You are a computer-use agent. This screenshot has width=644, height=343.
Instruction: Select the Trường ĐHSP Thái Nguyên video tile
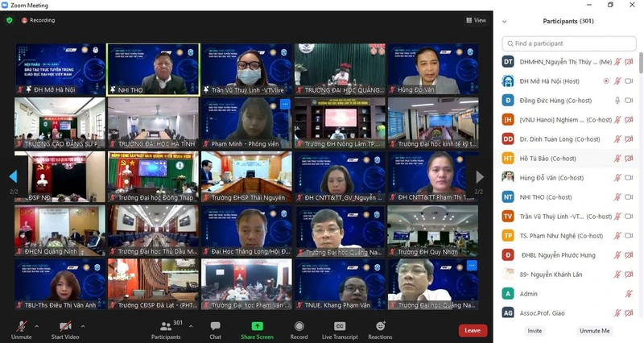point(246,177)
